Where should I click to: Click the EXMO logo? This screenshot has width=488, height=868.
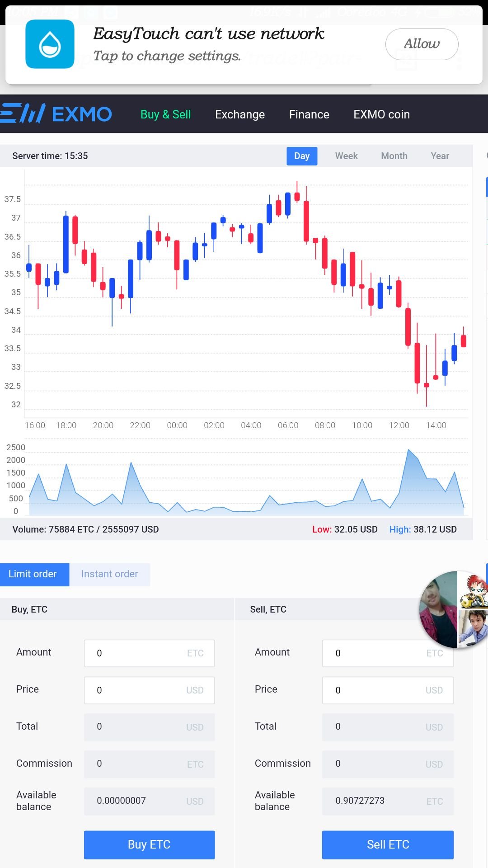56,114
